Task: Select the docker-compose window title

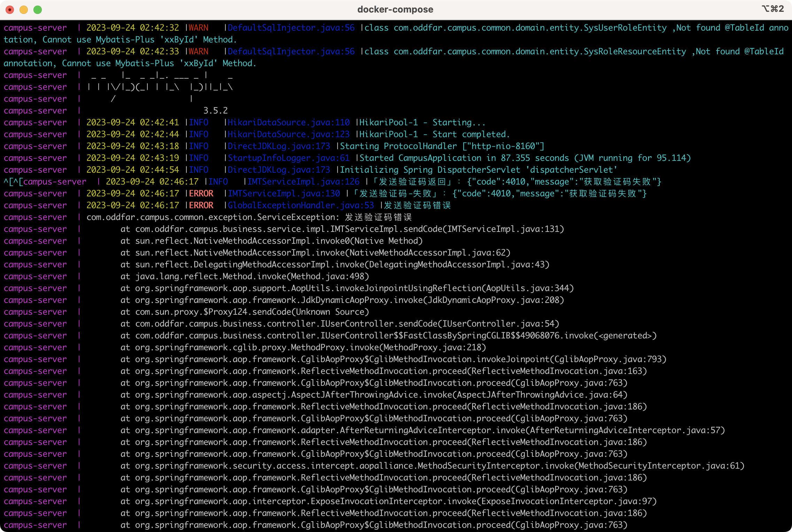Action: [x=396, y=9]
